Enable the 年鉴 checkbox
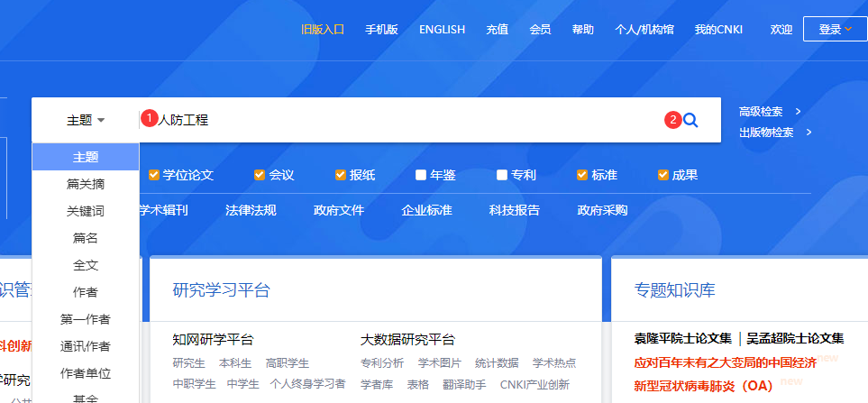 [x=421, y=175]
